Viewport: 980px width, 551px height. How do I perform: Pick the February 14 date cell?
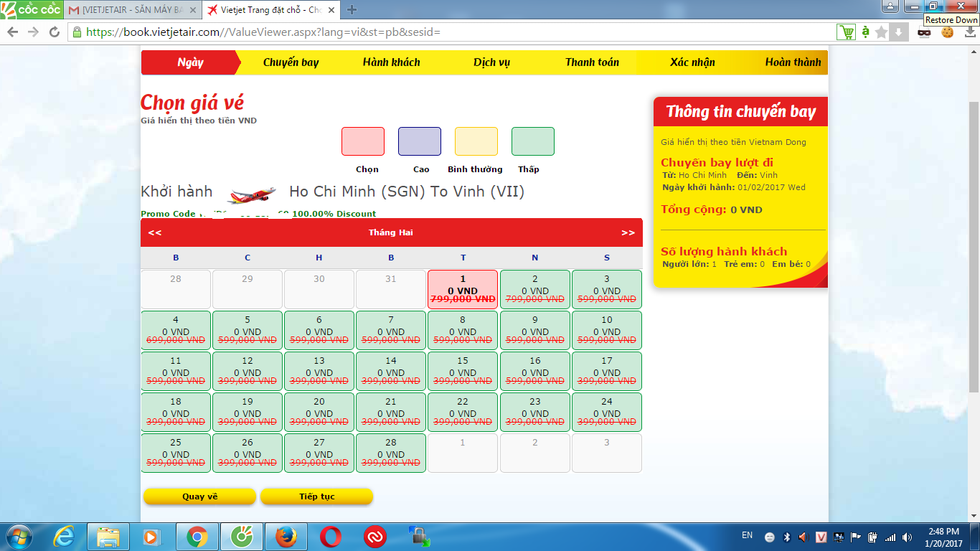tap(391, 371)
